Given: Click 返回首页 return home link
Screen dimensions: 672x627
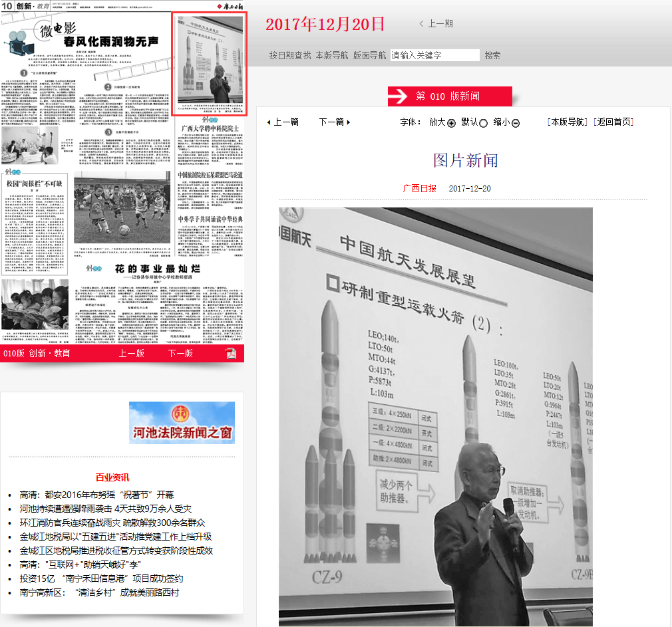Looking at the screenshot, I should 614,122.
